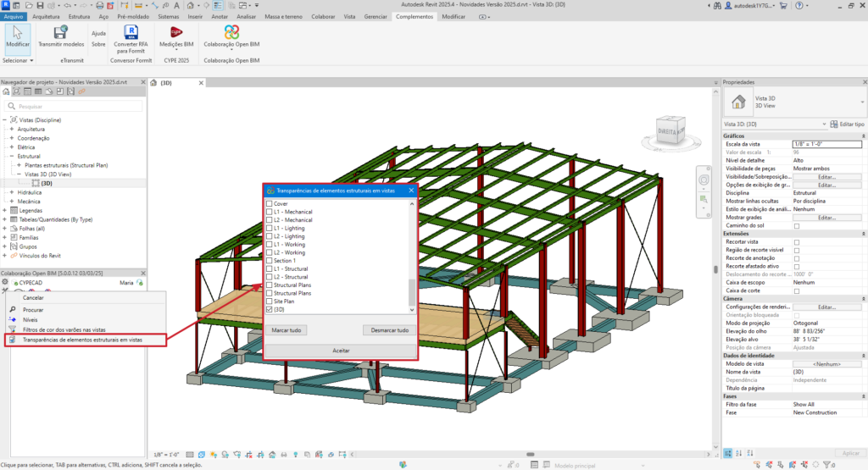Open the Arquitetura ribbon tab

coord(46,17)
